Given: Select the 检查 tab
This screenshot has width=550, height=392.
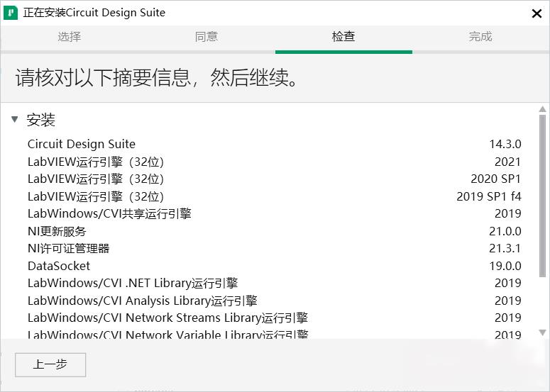Looking at the screenshot, I should 343,36.
